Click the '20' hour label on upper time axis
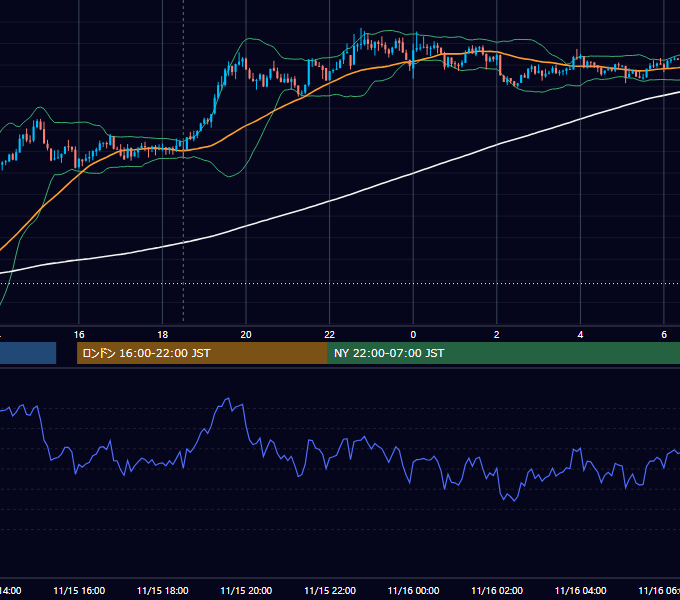 tap(246, 335)
